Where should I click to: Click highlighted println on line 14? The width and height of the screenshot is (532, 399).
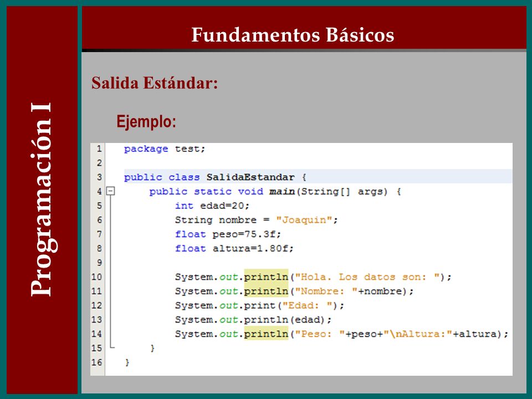click(266, 334)
